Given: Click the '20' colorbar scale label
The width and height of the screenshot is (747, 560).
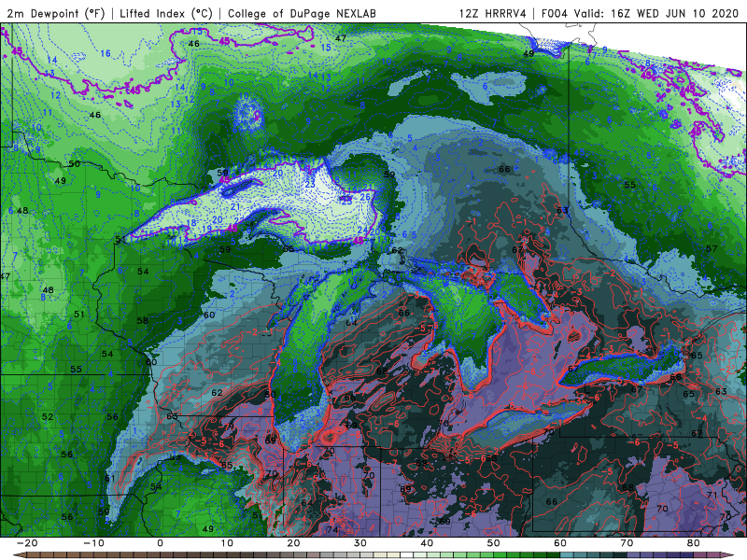Looking at the screenshot, I should [293, 543].
